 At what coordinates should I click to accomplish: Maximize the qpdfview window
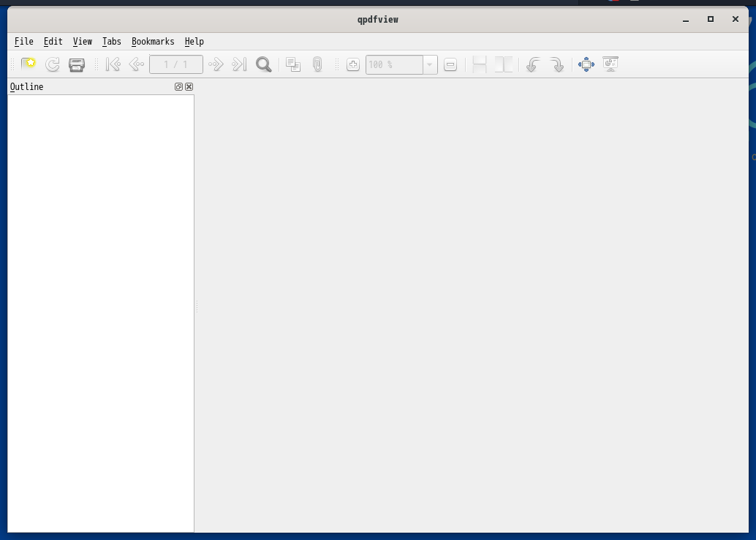[x=711, y=19]
